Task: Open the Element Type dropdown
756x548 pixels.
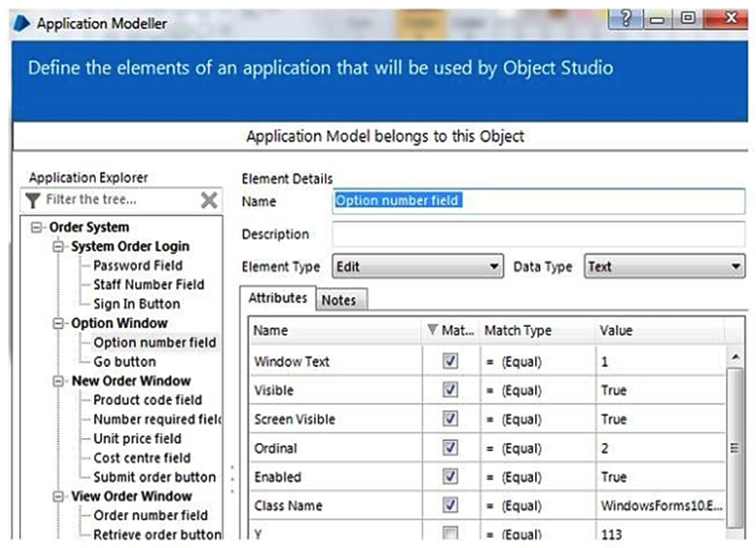Action: 417,267
